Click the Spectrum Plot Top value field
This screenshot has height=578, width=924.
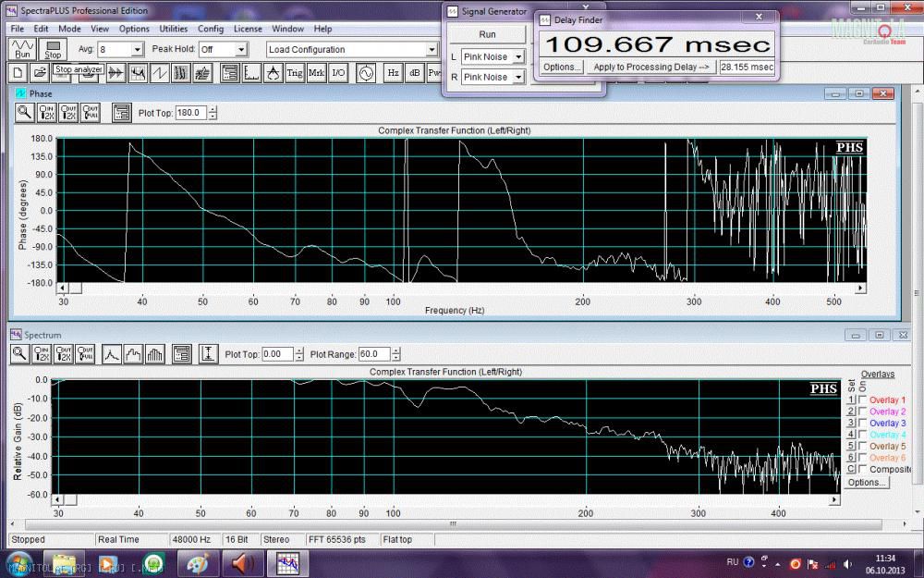277,354
